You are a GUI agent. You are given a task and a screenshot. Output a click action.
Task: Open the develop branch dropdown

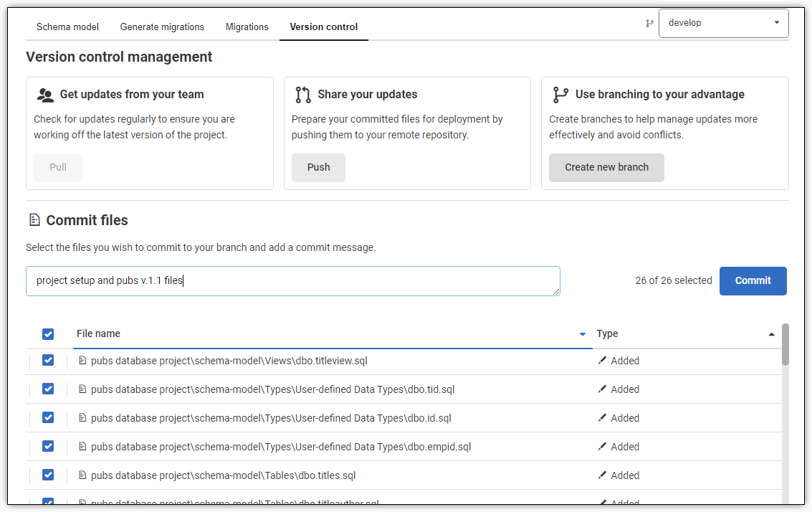click(723, 23)
